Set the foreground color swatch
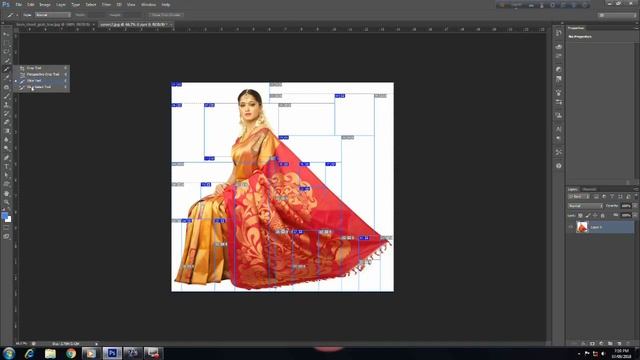 click(4, 216)
